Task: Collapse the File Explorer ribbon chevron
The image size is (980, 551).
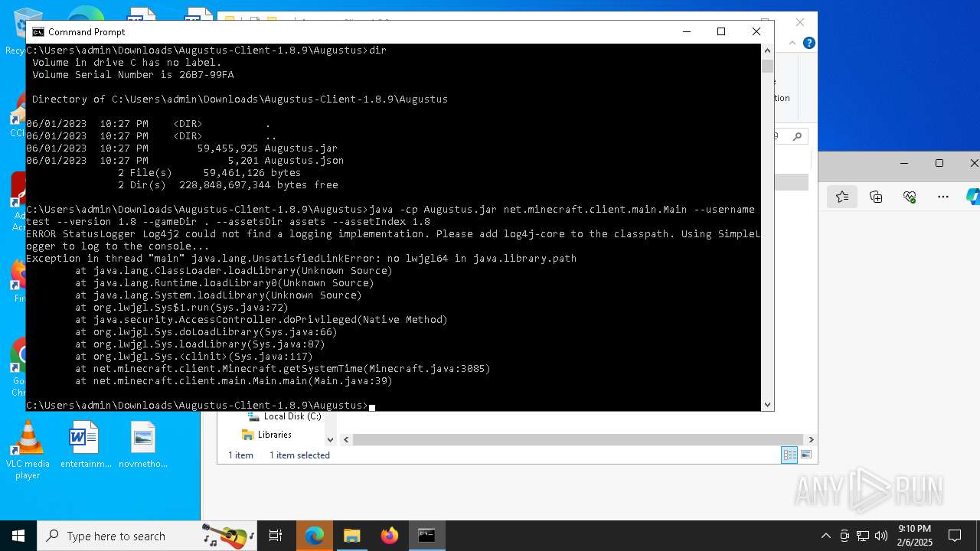Action: [794, 43]
